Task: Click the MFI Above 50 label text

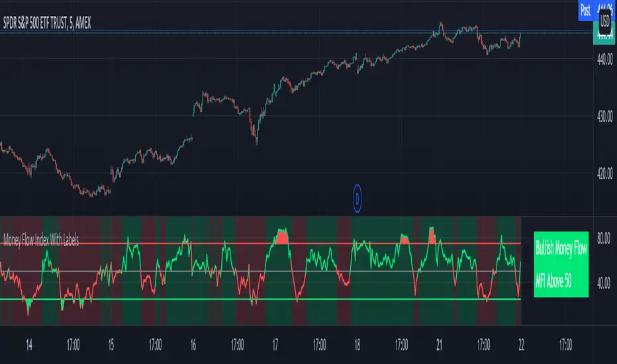Action: [553, 281]
